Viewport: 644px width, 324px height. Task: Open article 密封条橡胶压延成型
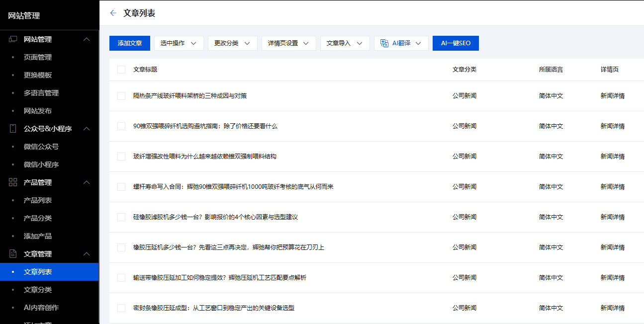click(214, 308)
